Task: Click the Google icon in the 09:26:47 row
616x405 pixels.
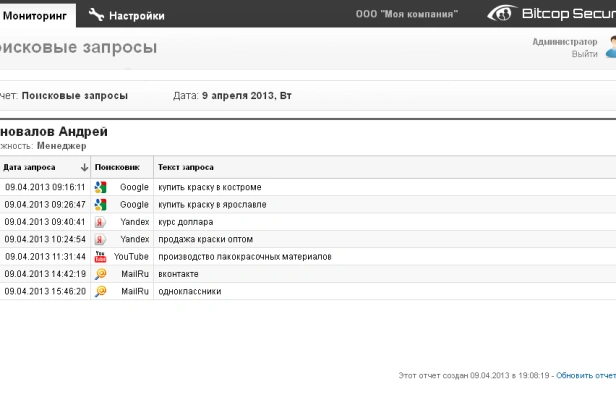Action: (101, 204)
